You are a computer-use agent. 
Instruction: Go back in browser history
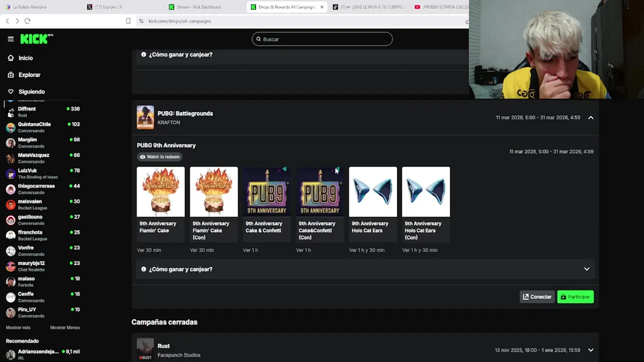pos(7,21)
